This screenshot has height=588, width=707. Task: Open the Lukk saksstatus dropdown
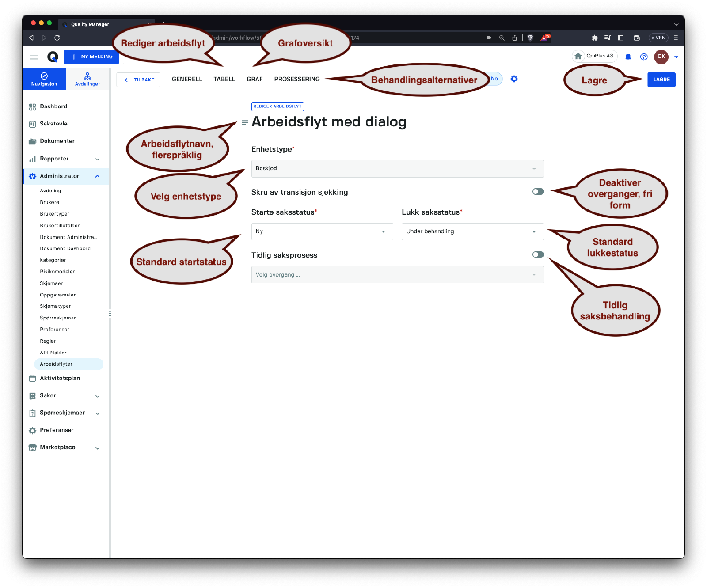tap(472, 231)
